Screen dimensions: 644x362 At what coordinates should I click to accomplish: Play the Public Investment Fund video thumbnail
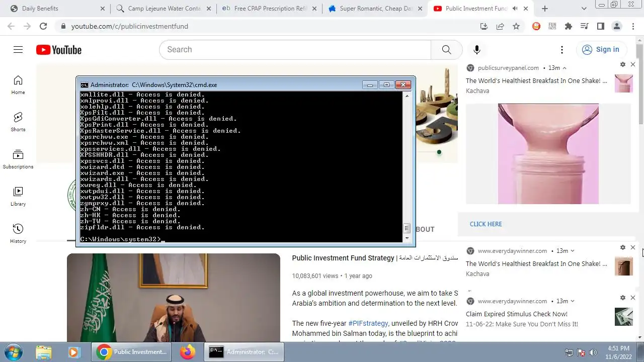[x=174, y=298]
